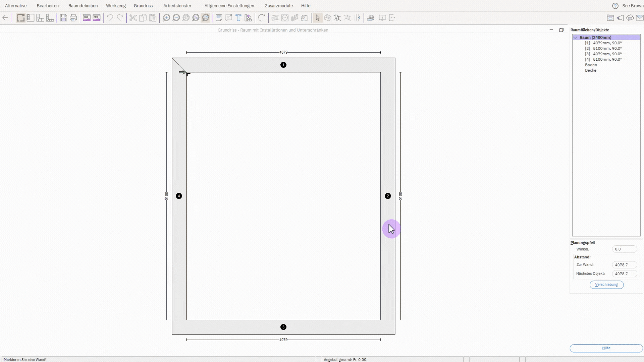
Task: Click the rotate refresh arrow icon
Action: (x=262, y=18)
